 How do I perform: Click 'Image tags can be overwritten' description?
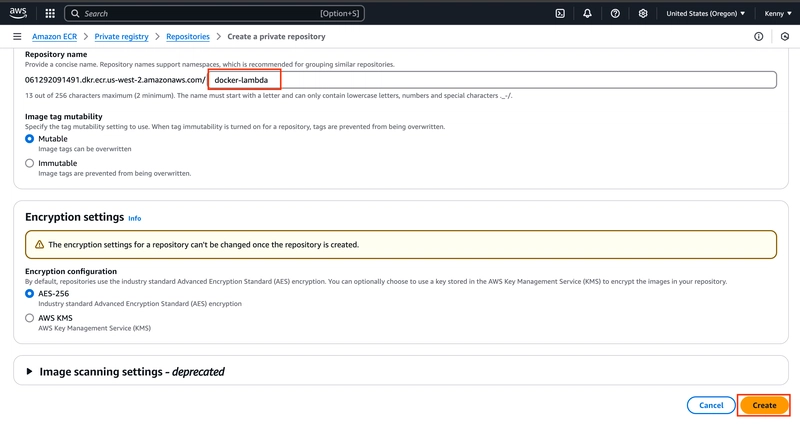pyautogui.click(x=85, y=149)
